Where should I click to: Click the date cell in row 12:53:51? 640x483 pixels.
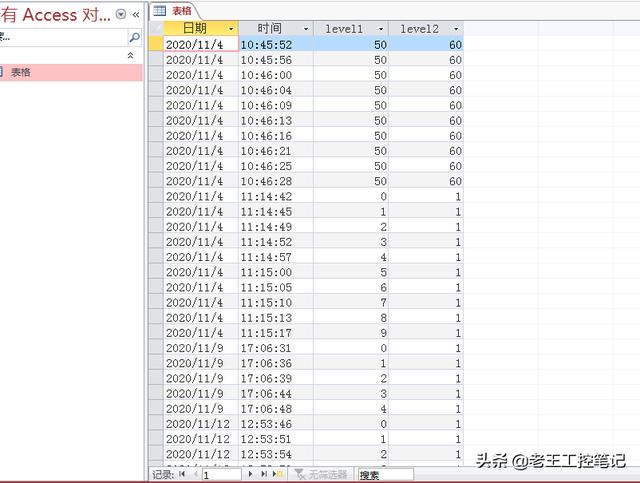tap(201, 439)
